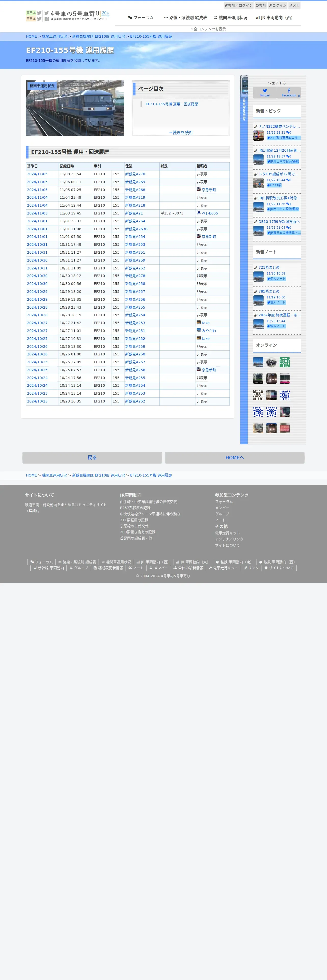Open the red LED sign online user avatar
The width and height of the screenshot is (327, 980).
[285, 428]
